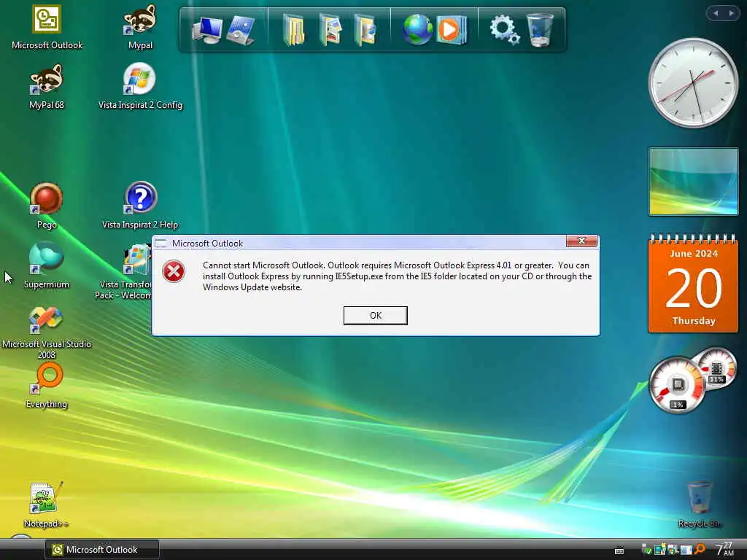The height and width of the screenshot is (560, 747).
Task: Open the Everything search shortcut
Action: tap(46, 386)
